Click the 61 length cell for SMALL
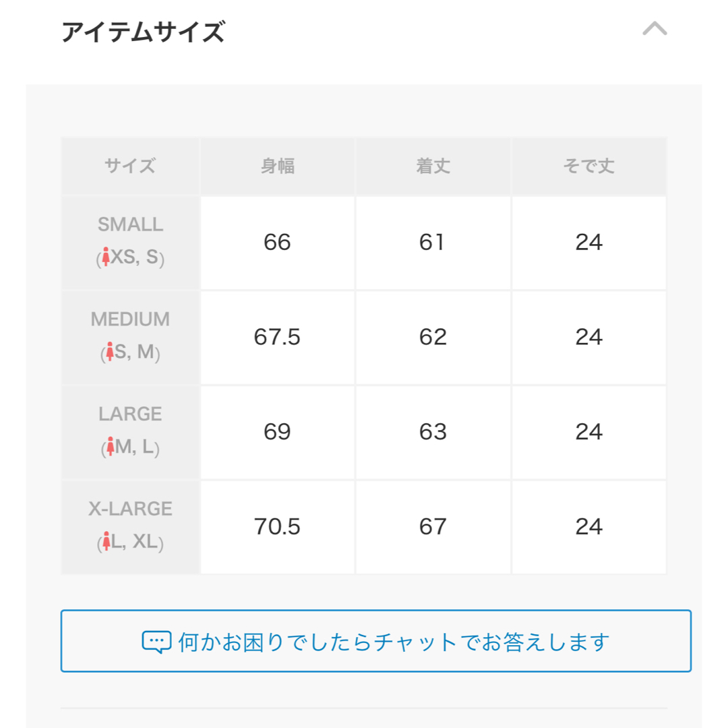 click(x=433, y=243)
